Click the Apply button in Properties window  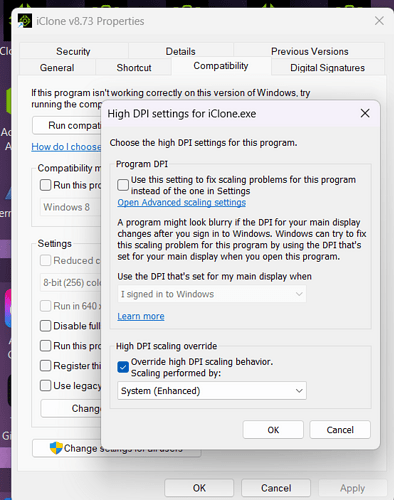click(x=352, y=488)
